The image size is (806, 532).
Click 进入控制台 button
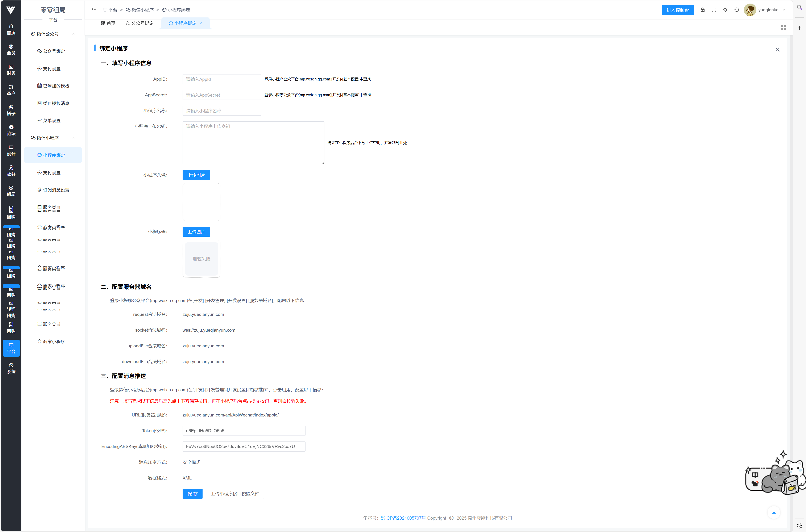coord(677,10)
